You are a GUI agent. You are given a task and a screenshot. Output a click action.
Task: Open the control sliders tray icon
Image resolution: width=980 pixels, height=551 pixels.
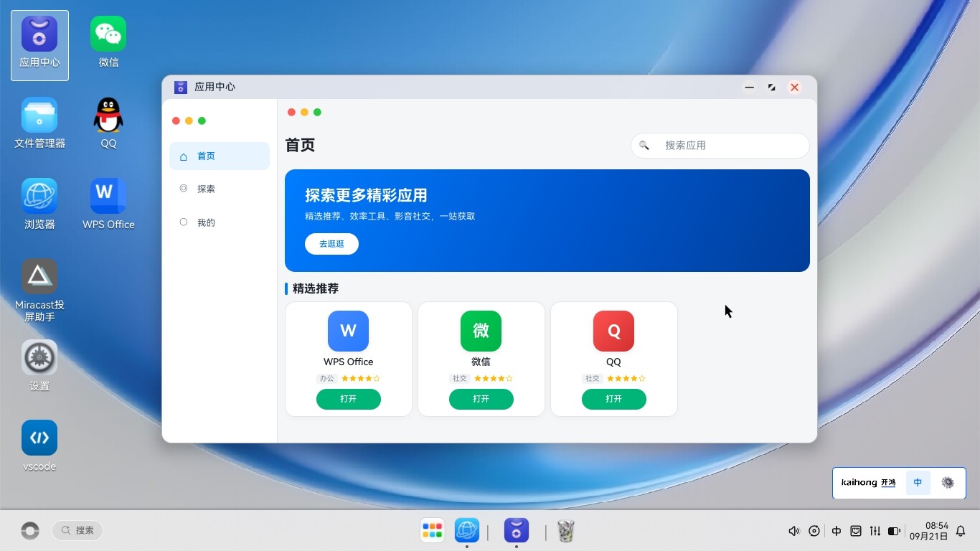875,532
